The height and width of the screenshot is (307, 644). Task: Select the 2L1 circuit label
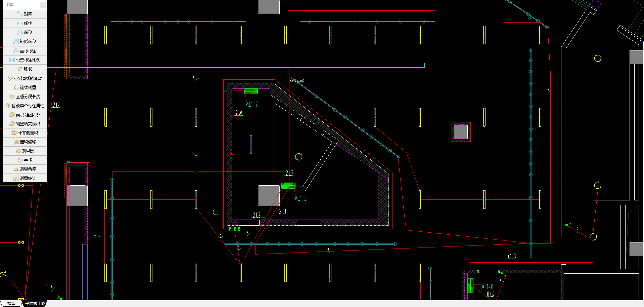pyautogui.click(x=283, y=212)
